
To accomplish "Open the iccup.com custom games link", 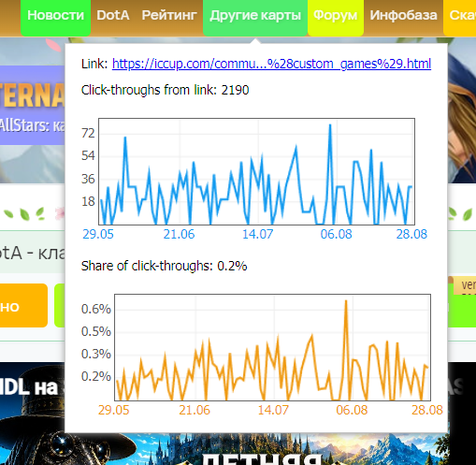I will point(271,64).
